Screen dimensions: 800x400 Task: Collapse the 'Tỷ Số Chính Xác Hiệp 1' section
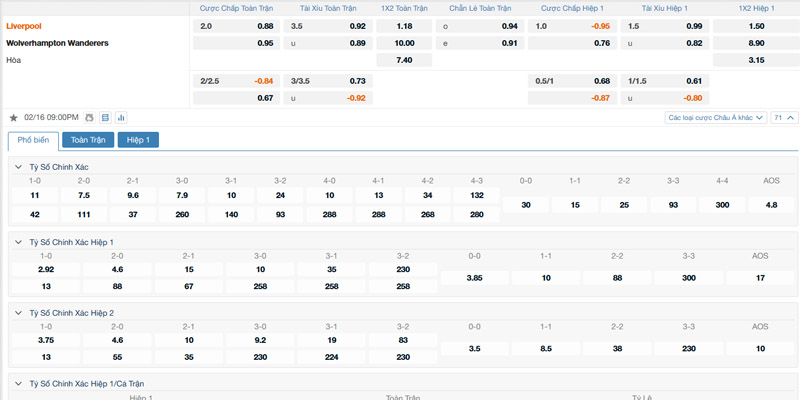click(x=18, y=242)
